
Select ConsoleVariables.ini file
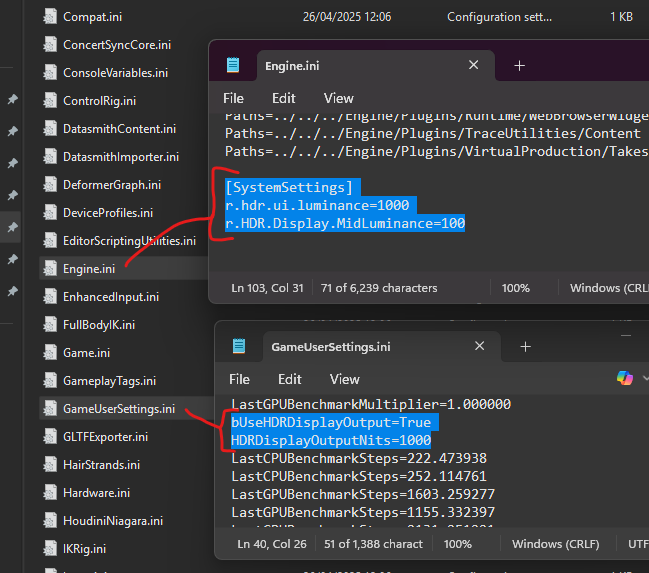pyautogui.click(x=115, y=73)
